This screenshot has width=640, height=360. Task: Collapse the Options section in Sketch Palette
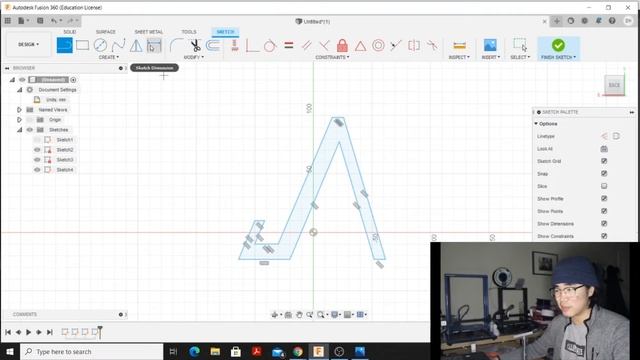tap(536, 124)
